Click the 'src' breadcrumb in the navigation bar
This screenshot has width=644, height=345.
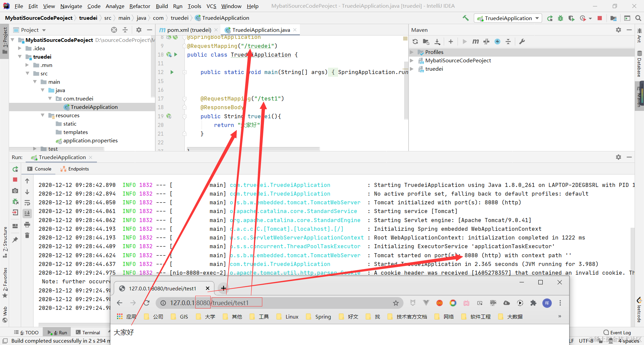[x=108, y=18]
